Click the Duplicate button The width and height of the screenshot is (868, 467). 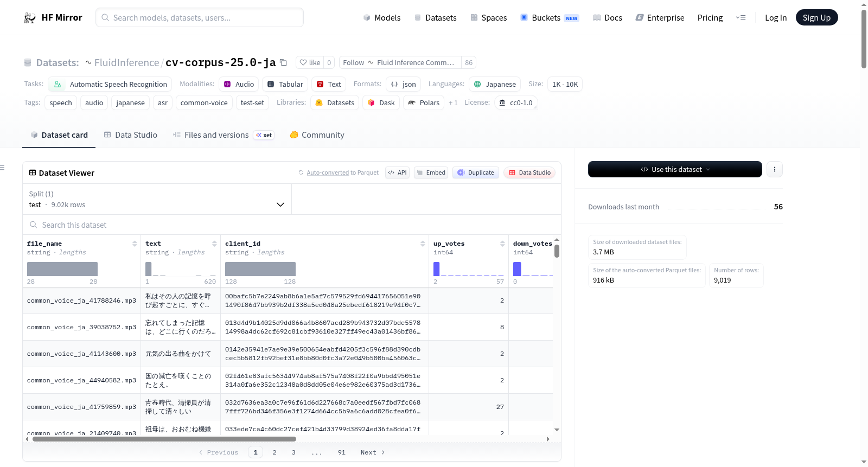475,172
